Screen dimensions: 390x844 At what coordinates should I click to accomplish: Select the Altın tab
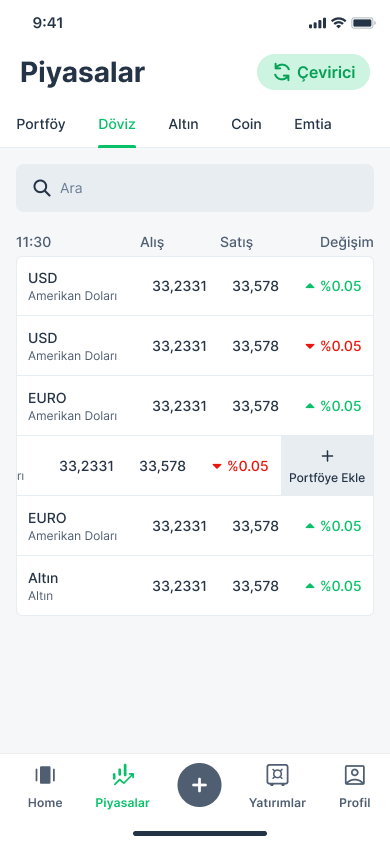pos(183,124)
